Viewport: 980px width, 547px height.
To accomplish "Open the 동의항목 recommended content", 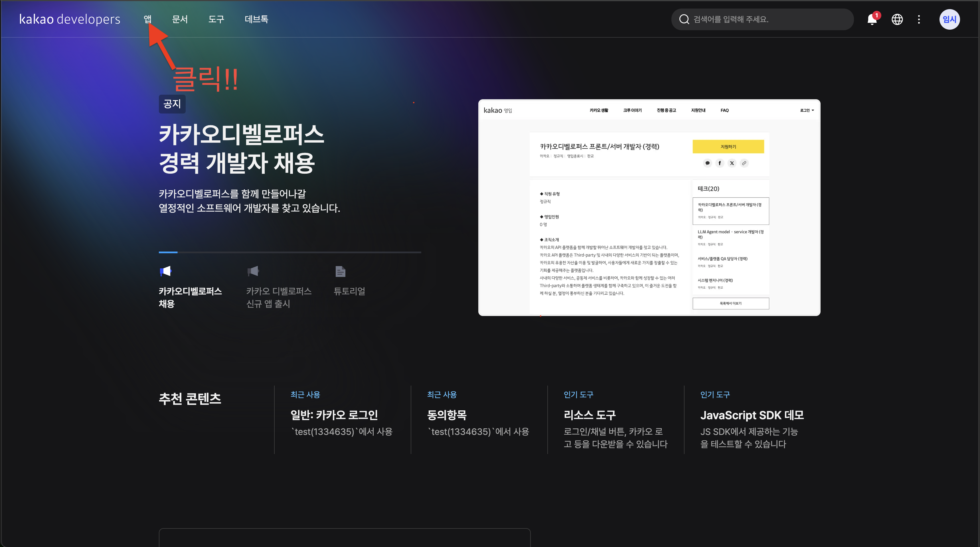I will [447, 415].
